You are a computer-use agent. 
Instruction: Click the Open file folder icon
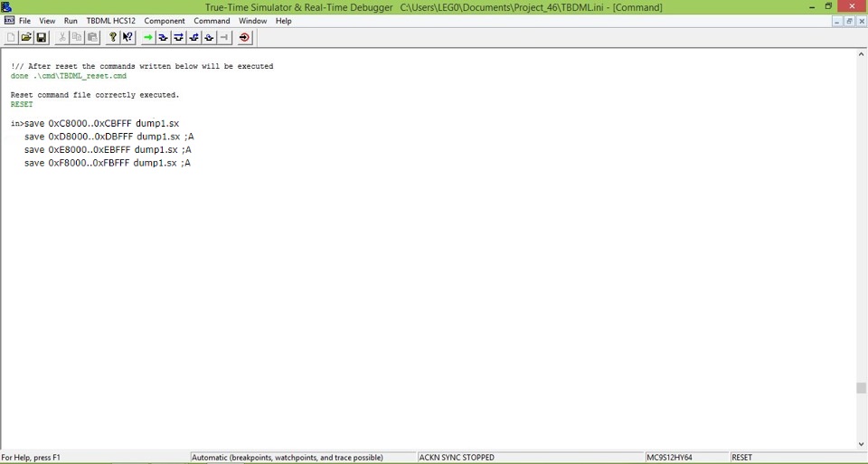(x=26, y=37)
